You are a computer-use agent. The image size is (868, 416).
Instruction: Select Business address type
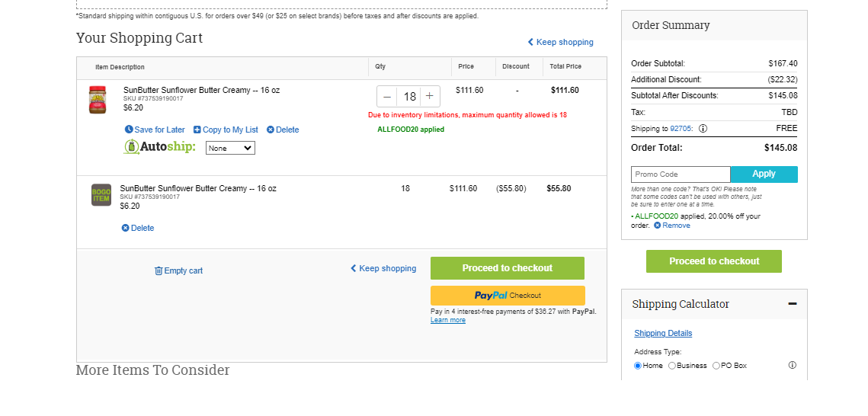(672, 366)
